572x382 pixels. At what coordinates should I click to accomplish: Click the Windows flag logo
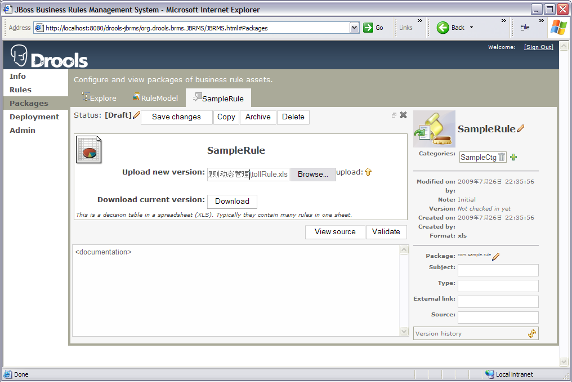pyautogui.click(x=559, y=27)
